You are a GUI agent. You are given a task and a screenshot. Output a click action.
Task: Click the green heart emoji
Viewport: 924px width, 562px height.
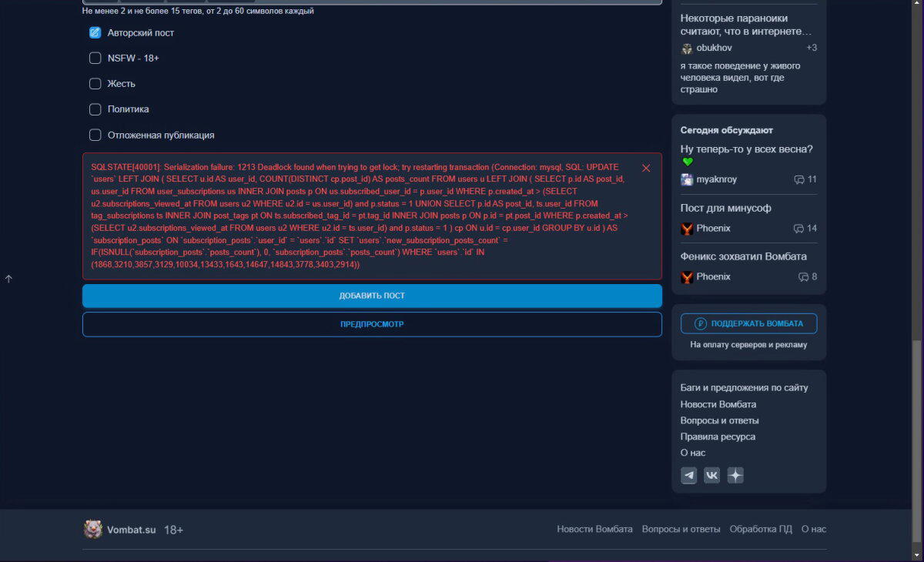tap(688, 162)
